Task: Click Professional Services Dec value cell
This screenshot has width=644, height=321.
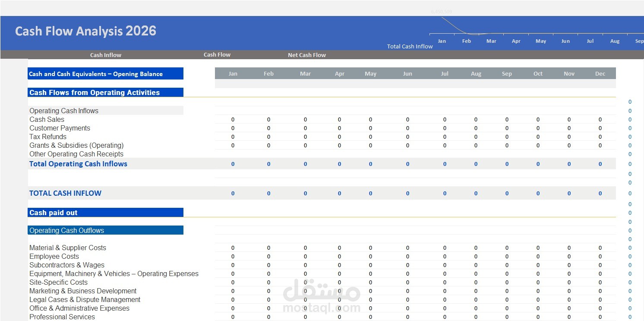Action: 600,317
